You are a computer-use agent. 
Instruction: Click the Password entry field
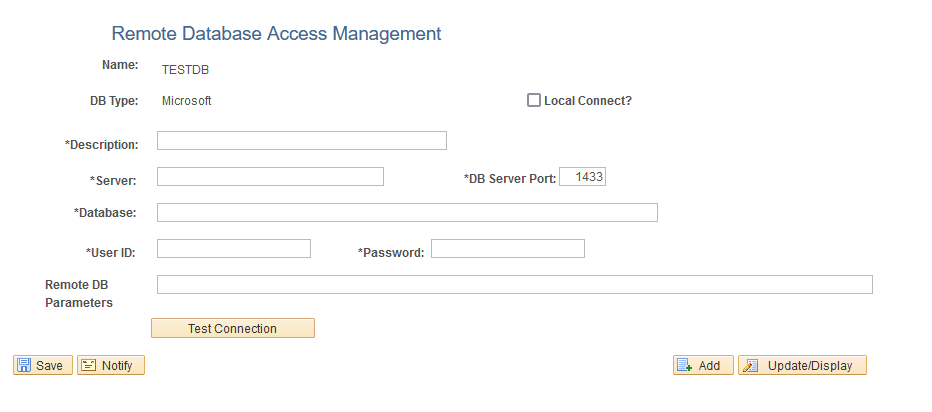[507, 248]
